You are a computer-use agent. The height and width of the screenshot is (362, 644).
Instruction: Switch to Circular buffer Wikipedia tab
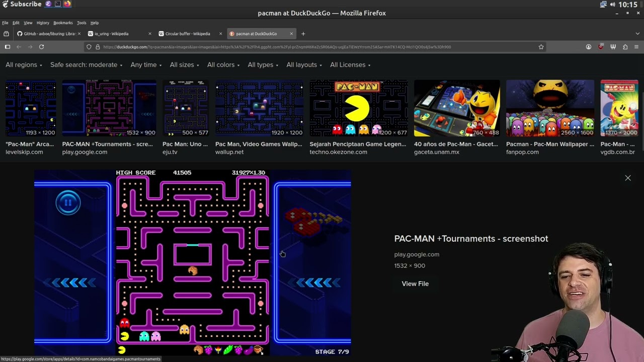pyautogui.click(x=190, y=34)
